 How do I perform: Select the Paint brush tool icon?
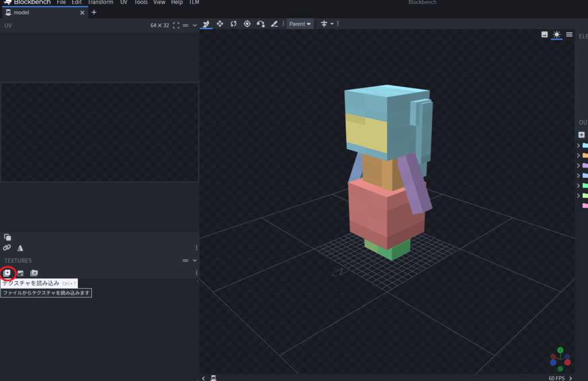tap(274, 24)
